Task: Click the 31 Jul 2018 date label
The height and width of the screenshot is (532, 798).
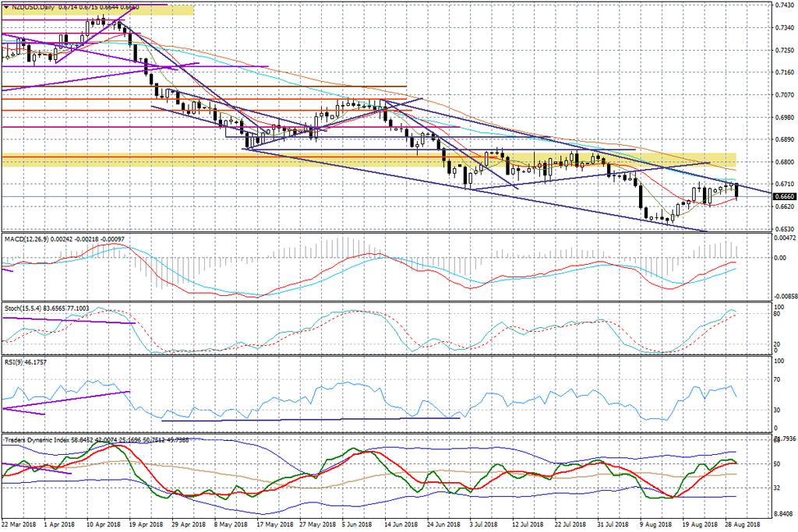Action: [x=613, y=524]
